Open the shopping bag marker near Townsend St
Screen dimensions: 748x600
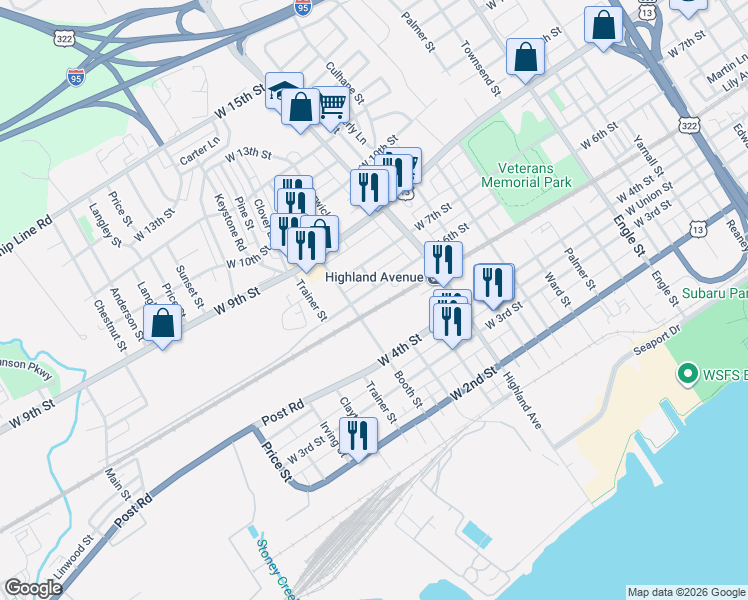pyautogui.click(x=525, y=58)
